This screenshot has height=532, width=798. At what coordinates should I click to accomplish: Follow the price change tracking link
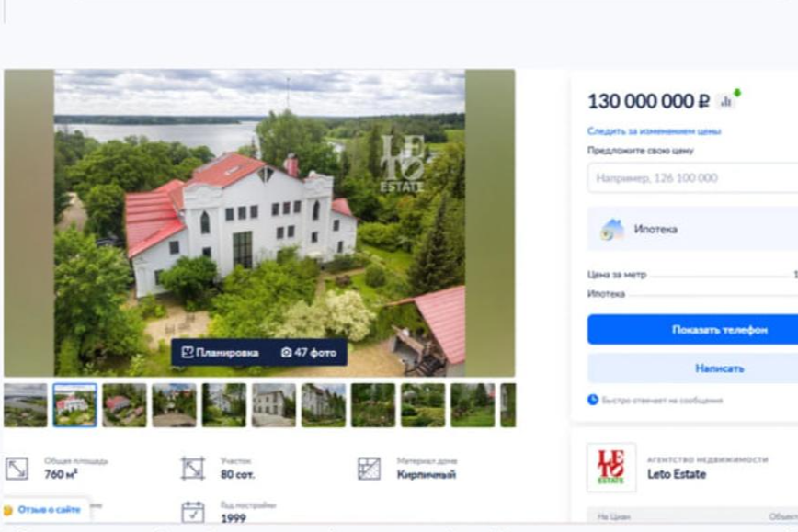[654, 131]
